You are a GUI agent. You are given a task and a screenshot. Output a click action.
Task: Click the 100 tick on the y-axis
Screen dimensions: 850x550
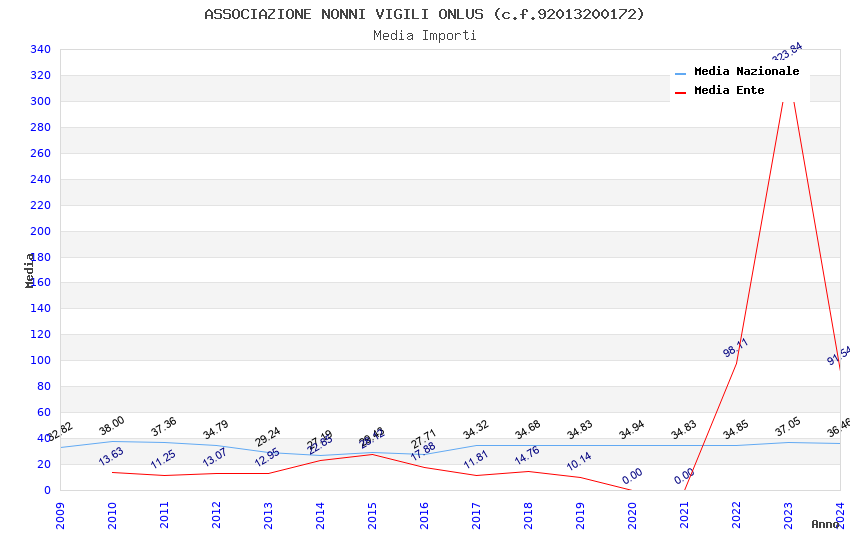(x=41, y=360)
